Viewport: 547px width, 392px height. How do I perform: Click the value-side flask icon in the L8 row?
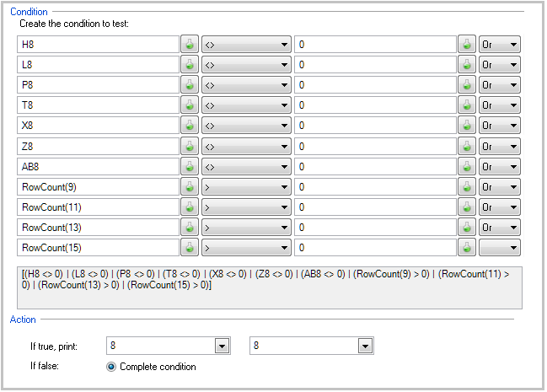[467, 64]
